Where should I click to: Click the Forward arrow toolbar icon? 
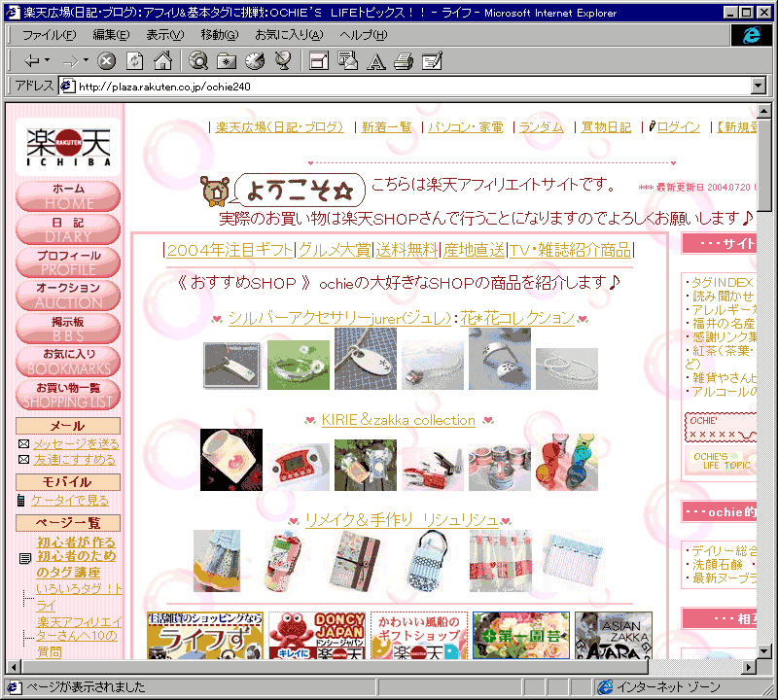tap(71, 61)
